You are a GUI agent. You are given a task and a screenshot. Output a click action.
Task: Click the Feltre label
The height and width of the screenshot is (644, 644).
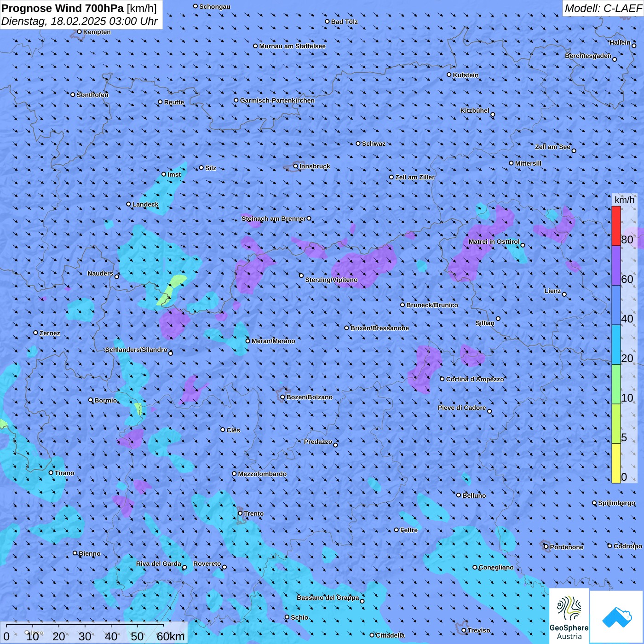408,530
